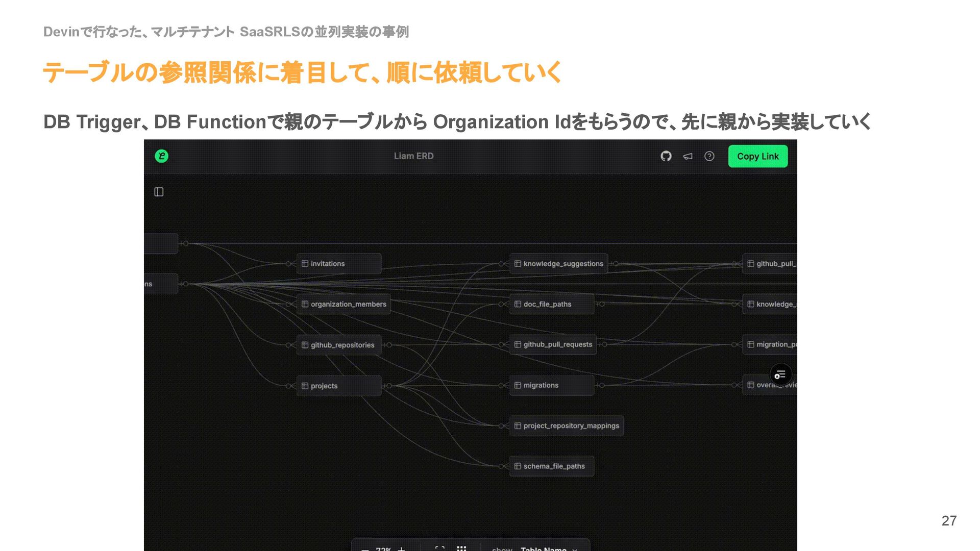The image size is (980, 551).
Task: Click the zoom in plus button
Action: click(x=402, y=548)
